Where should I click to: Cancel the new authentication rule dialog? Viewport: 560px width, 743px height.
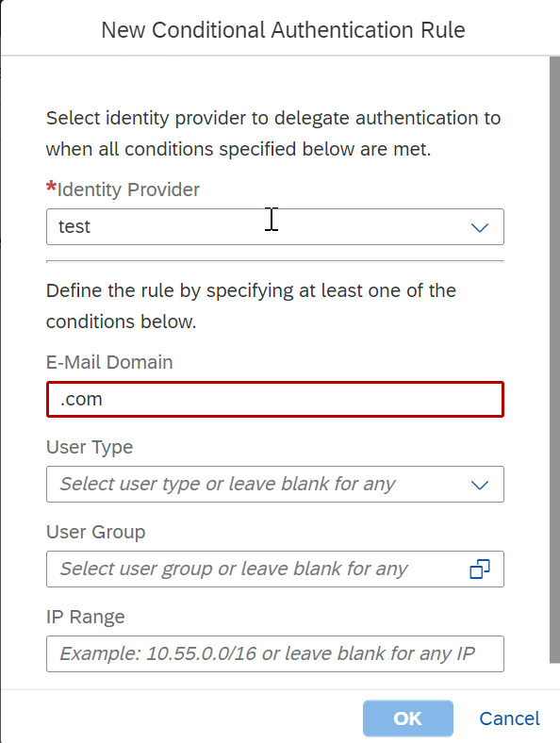point(509,718)
